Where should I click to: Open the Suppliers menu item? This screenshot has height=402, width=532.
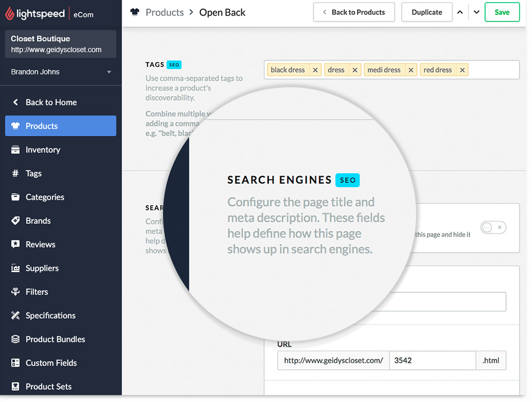click(x=61, y=268)
